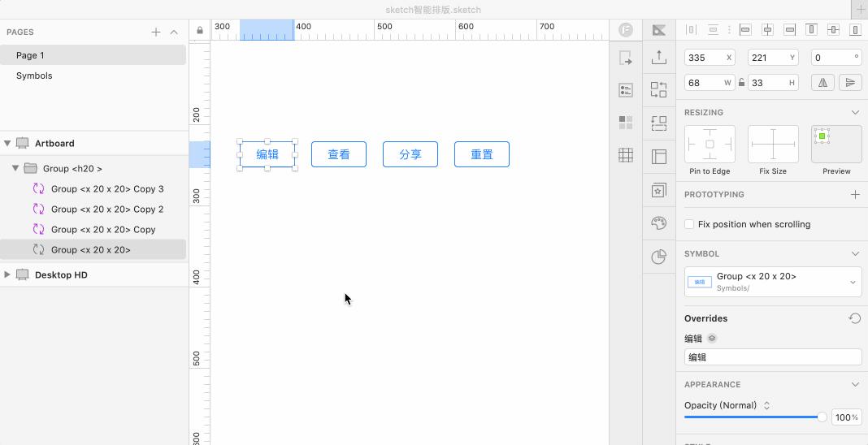Select layer Group <x 20 x 20> Copy 2
Screen dimensions: 868x445
click(x=93, y=209)
